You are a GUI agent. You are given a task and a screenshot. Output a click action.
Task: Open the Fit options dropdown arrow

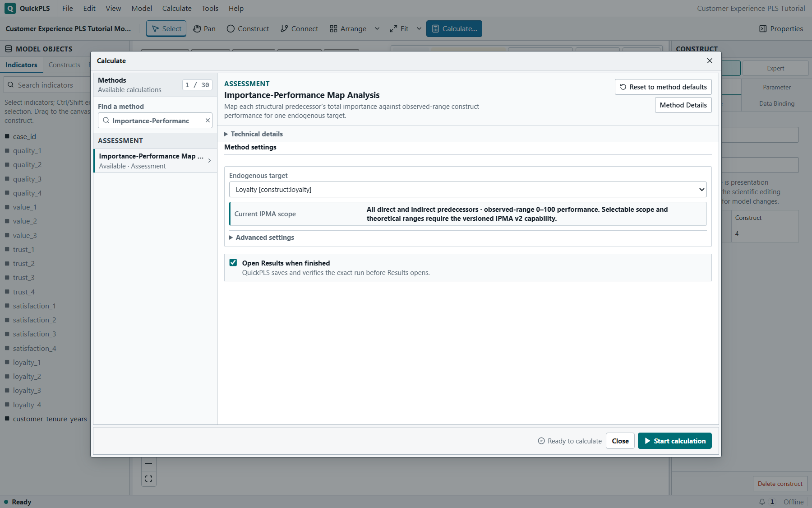(x=419, y=28)
